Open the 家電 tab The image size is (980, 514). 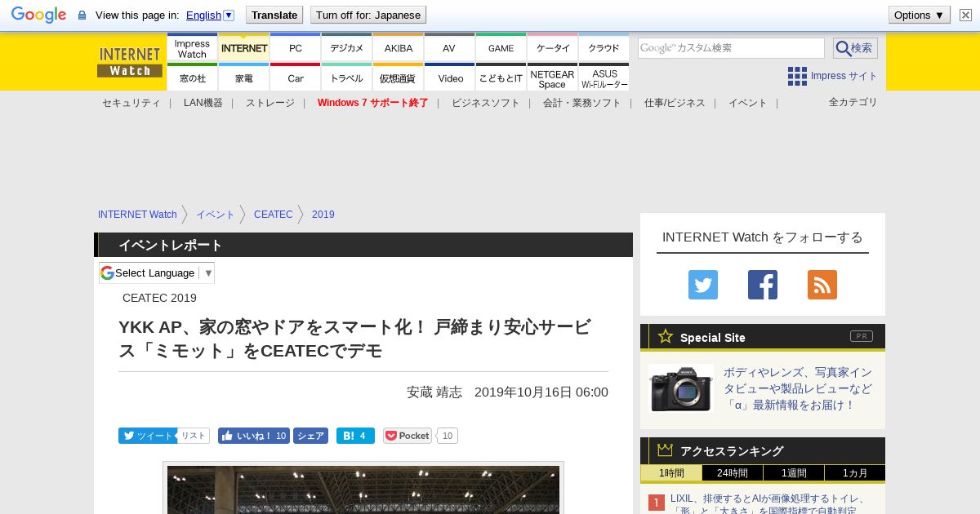click(x=243, y=78)
